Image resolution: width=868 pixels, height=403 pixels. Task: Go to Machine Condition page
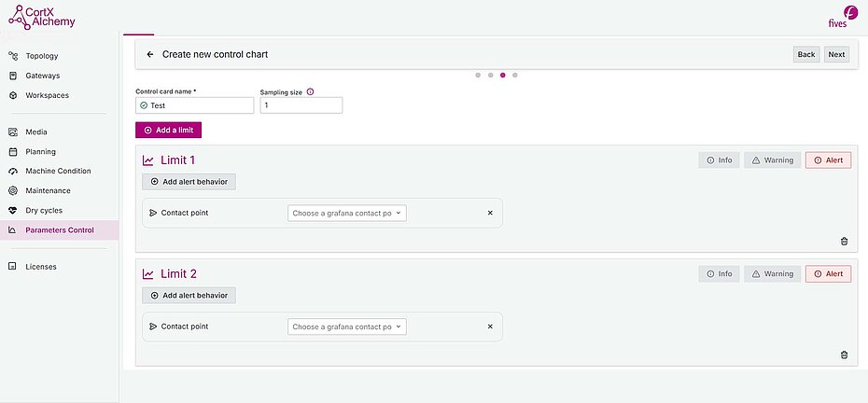point(58,171)
